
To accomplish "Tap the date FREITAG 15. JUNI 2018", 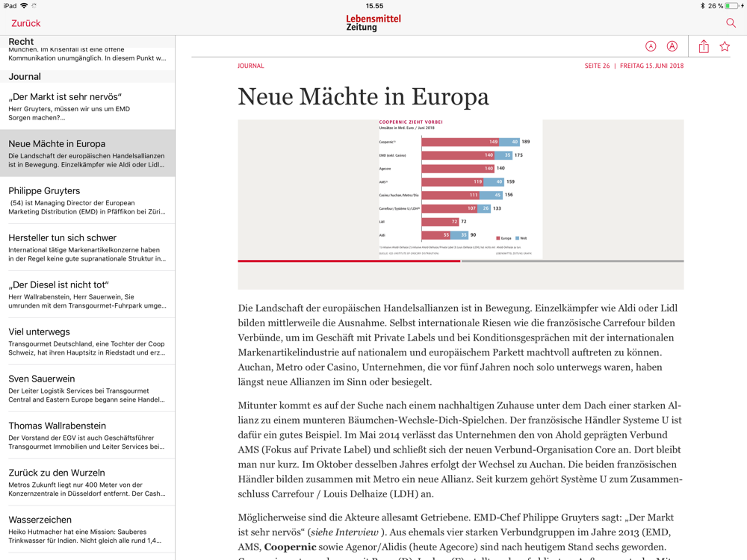I will pos(651,66).
